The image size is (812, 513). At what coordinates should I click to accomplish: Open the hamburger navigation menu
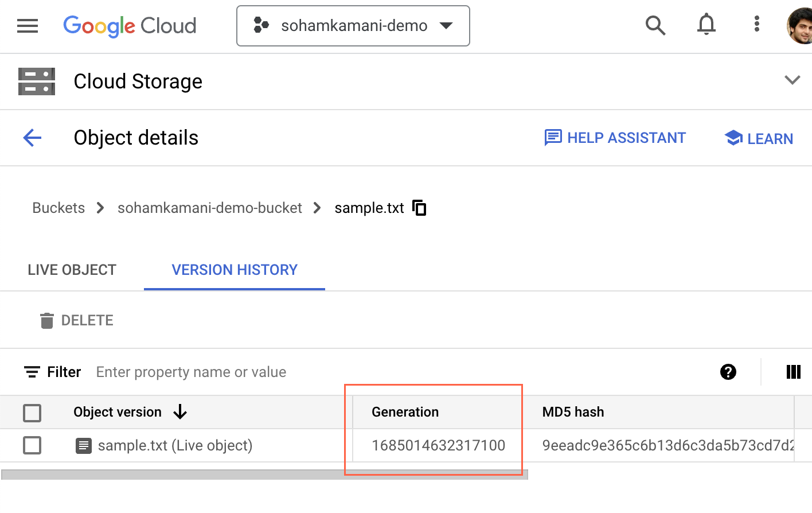[28, 26]
